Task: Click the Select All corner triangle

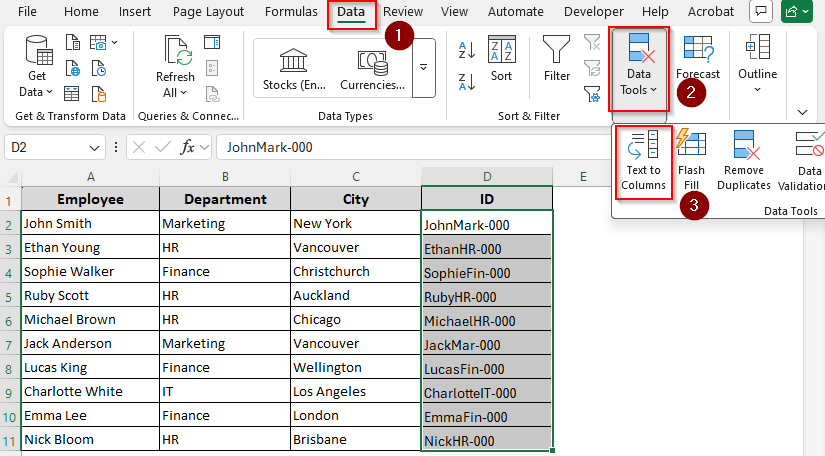Action: pos(11,177)
